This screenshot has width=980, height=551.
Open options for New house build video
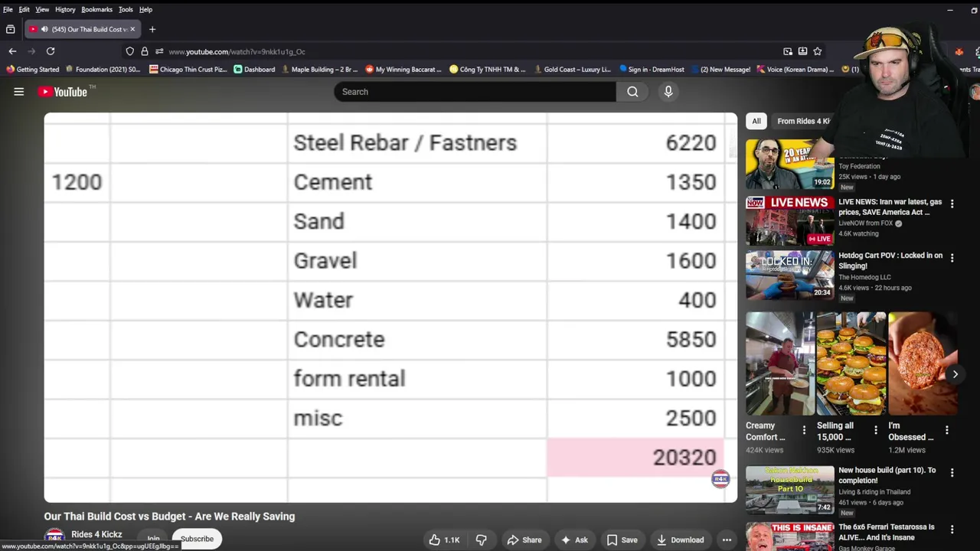pyautogui.click(x=952, y=473)
